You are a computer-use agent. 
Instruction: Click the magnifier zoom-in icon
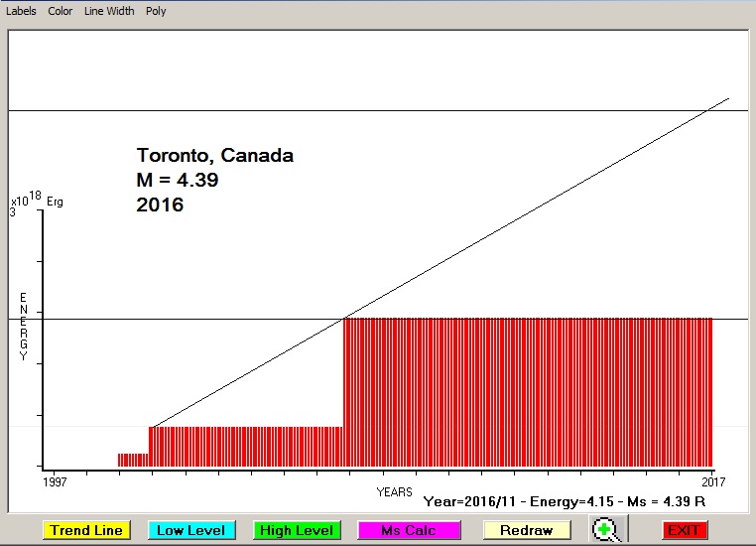[x=604, y=530]
